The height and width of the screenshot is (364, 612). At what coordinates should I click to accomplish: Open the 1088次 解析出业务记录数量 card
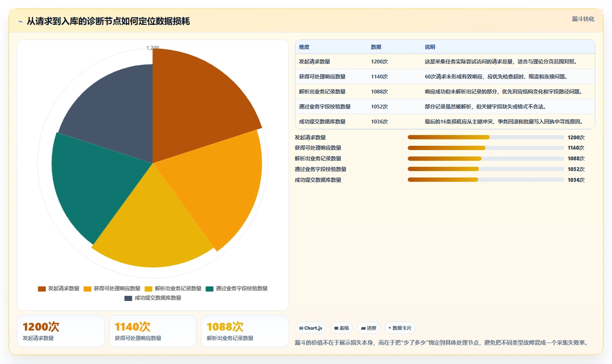click(245, 331)
